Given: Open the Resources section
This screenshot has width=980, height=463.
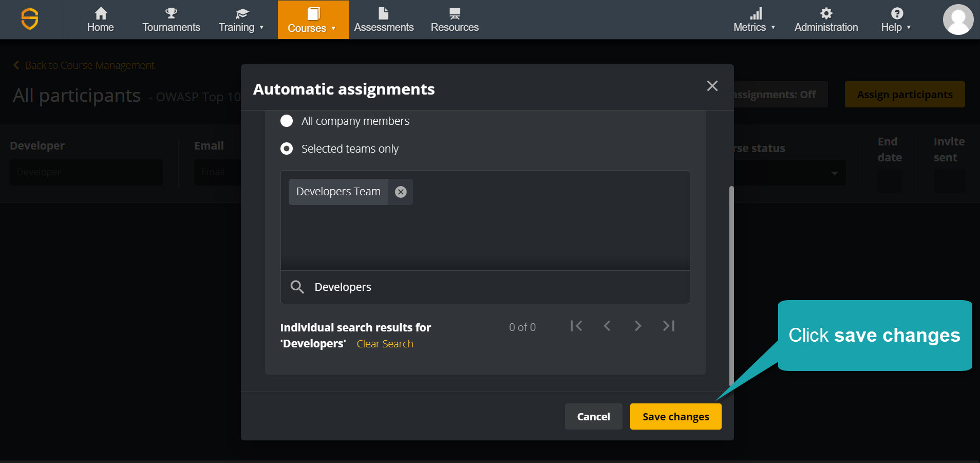Looking at the screenshot, I should coord(455,20).
